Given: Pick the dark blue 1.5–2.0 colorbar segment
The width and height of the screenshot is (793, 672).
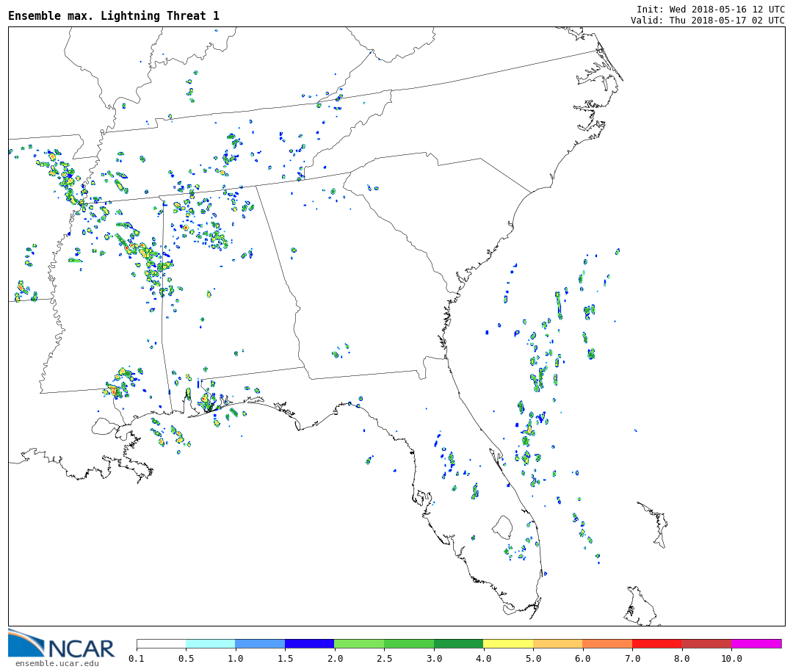Looking at the screenshot, I should click(x=310, y=643).
